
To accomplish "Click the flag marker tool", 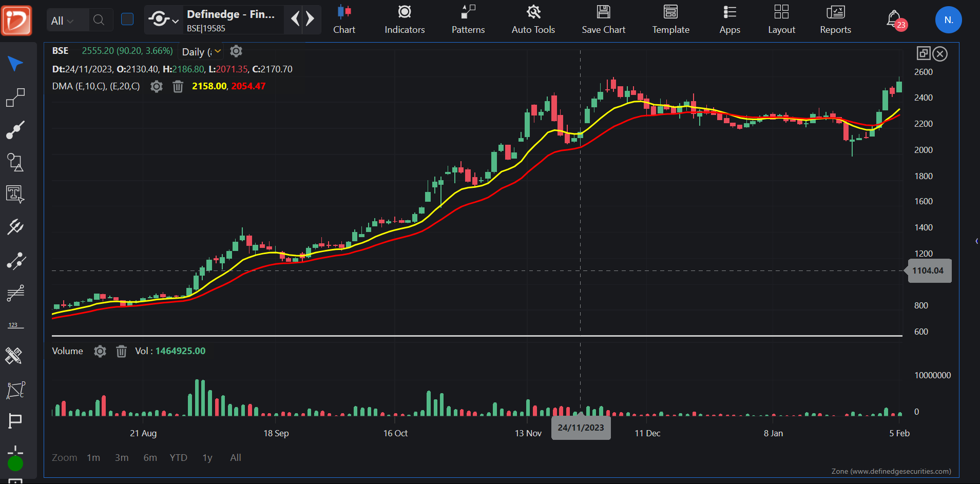I will (15, 421).
